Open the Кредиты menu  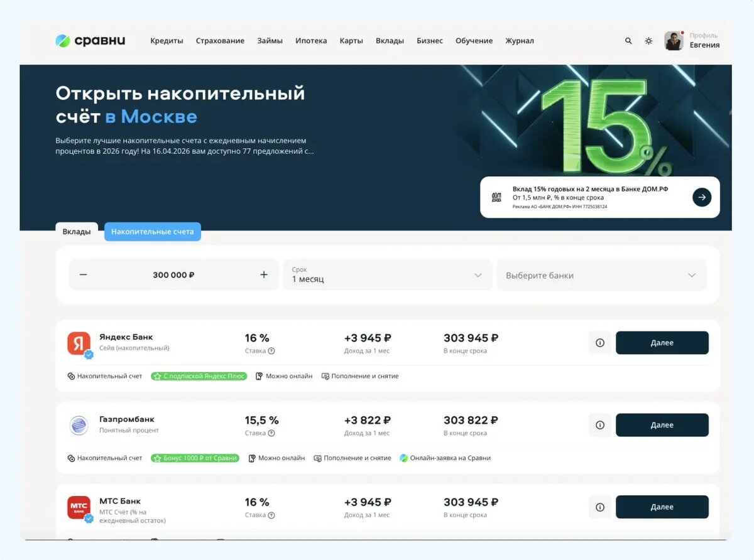point(167,41)
